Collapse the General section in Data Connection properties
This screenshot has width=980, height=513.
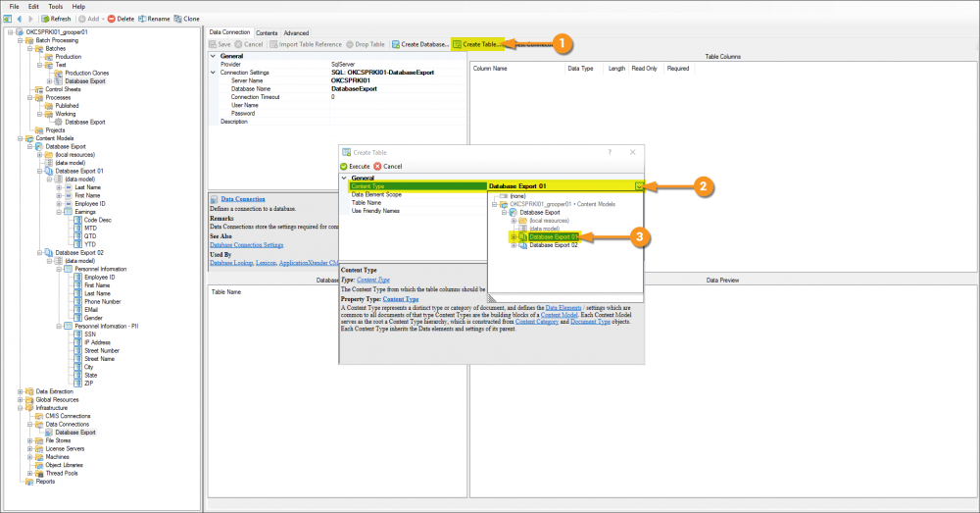(x=213, y=56)
